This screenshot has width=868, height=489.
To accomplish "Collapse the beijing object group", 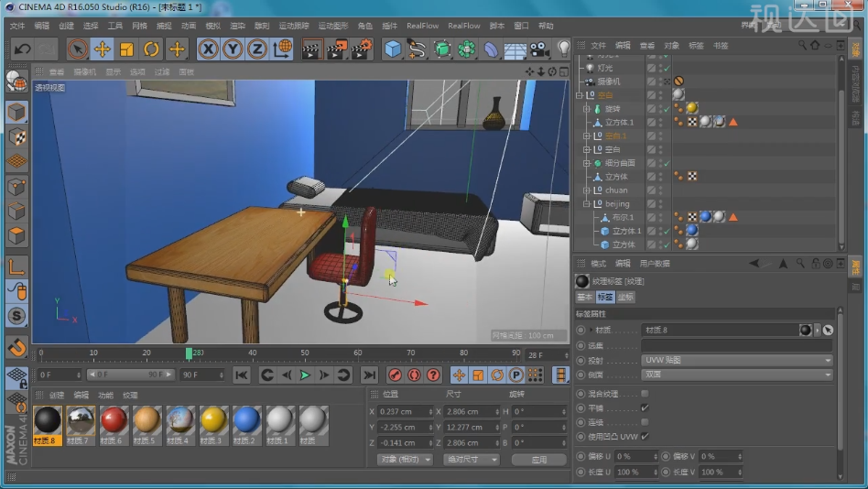I will (x=587, y=204).
